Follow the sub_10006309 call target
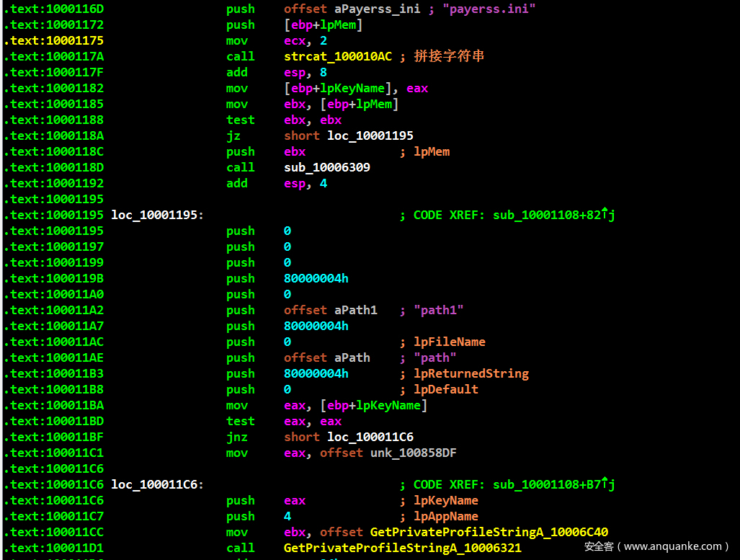This screenshot has width=740, height=560. point(327,167)
